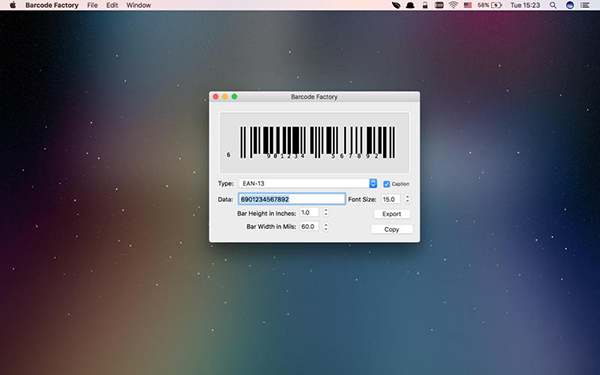Click the Data input field

tap(292, 199)
